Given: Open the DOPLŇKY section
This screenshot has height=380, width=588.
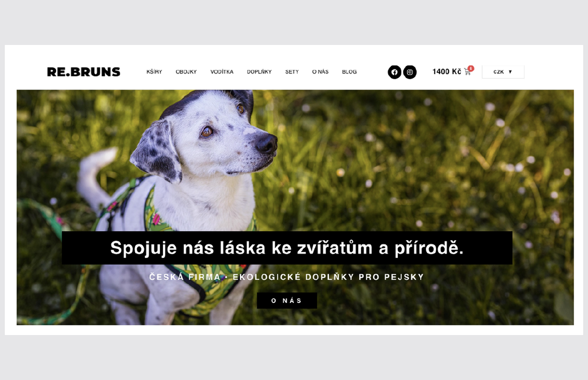Looking at the screenshot, I should click(259, 72).
